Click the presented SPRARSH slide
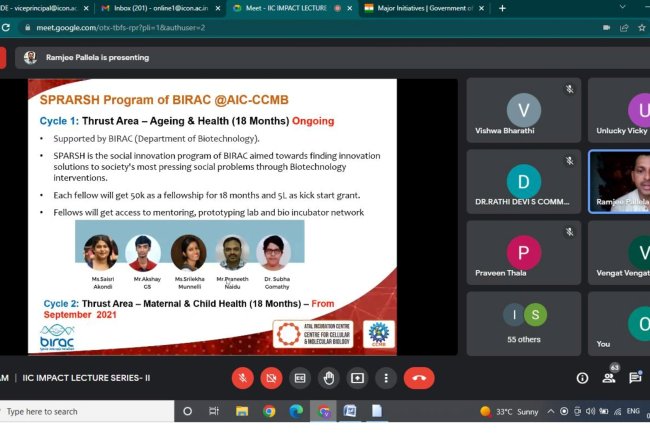Viewport: 650px width, 433px height. (212, 217)
